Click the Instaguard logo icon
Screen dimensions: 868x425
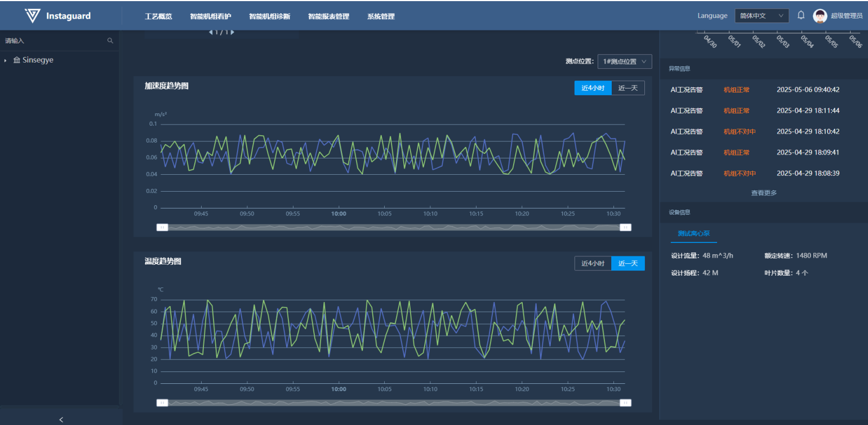click(33, 16)
